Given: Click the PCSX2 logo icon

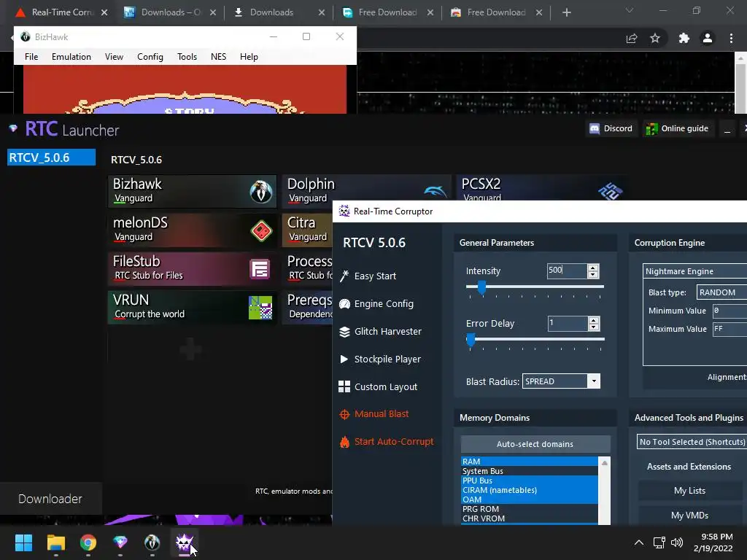Looking at the screenshot, I should [611, 191].
